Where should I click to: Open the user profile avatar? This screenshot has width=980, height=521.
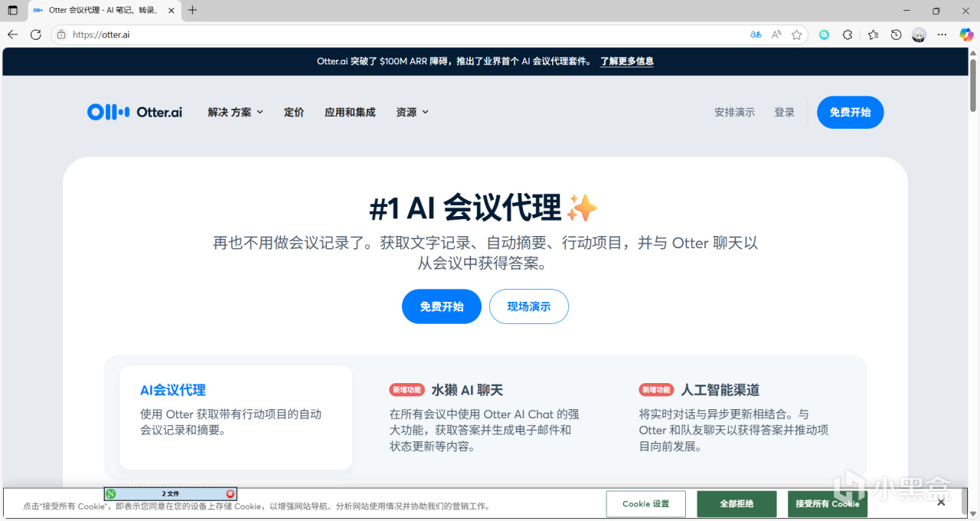point(919,34)
